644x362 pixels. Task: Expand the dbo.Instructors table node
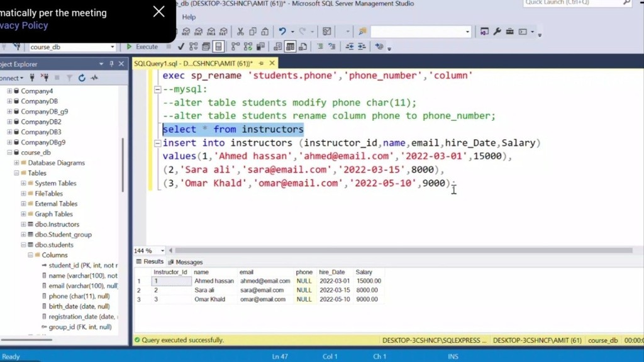23,224
